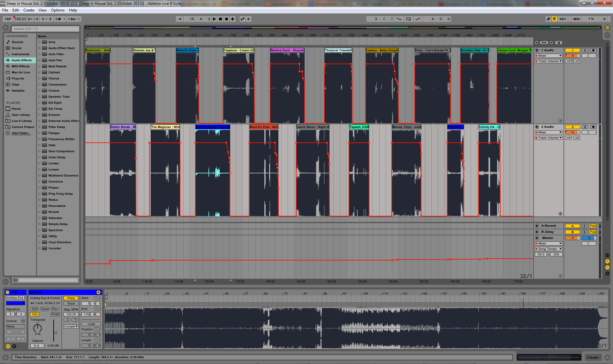Click the Back to Arrangement arrow
Viewport: 613px width, 364px height.
pos(249,19)
